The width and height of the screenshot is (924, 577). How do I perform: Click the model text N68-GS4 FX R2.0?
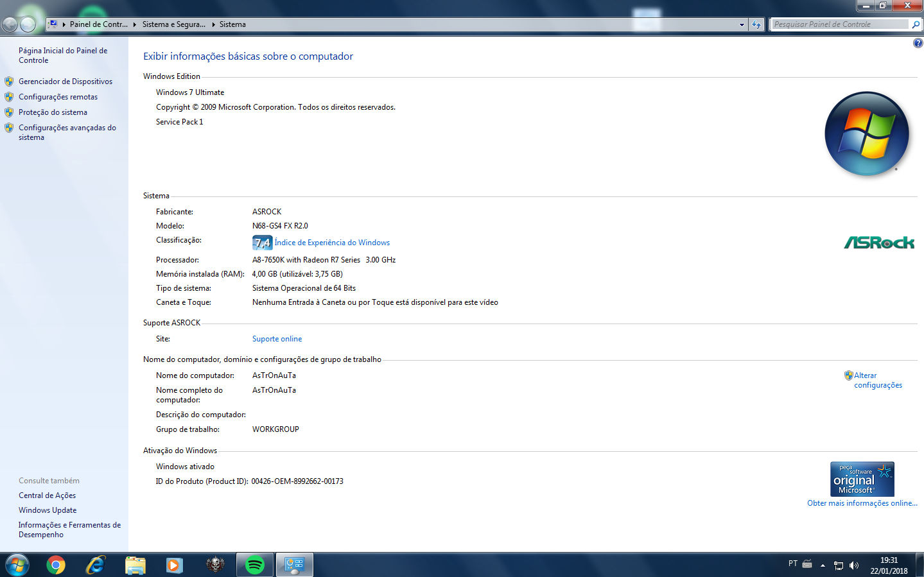[280, 226]
